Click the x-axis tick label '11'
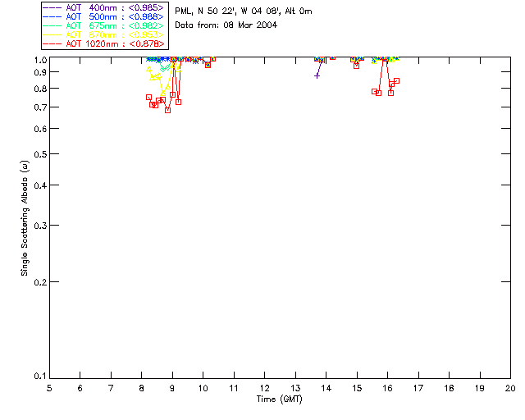 pos(234,388)
